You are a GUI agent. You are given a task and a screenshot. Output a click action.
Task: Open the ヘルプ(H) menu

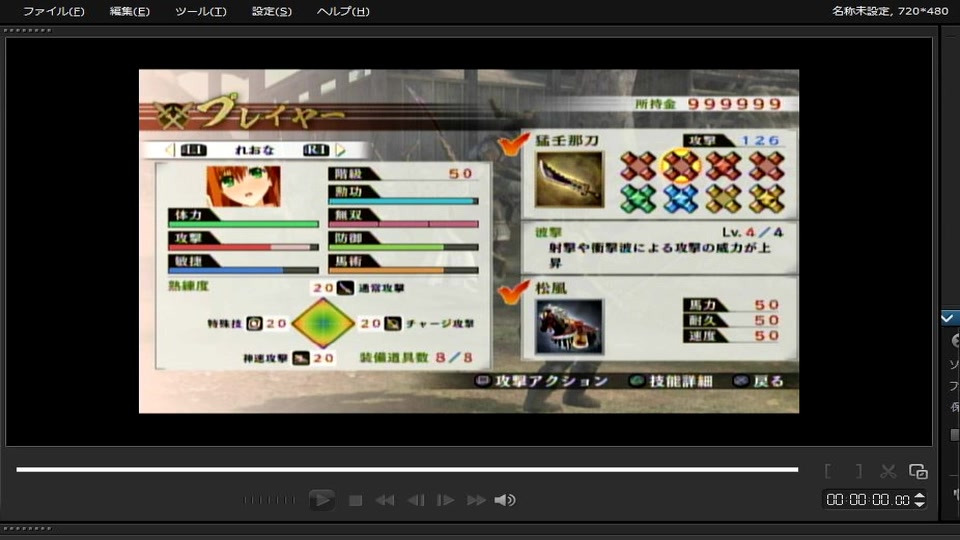(x=343, y=11)
